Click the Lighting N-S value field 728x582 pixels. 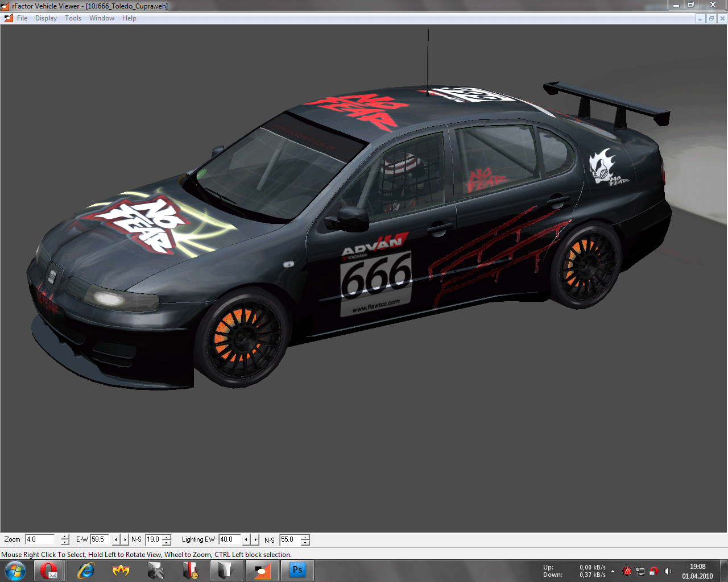(289, 539)
